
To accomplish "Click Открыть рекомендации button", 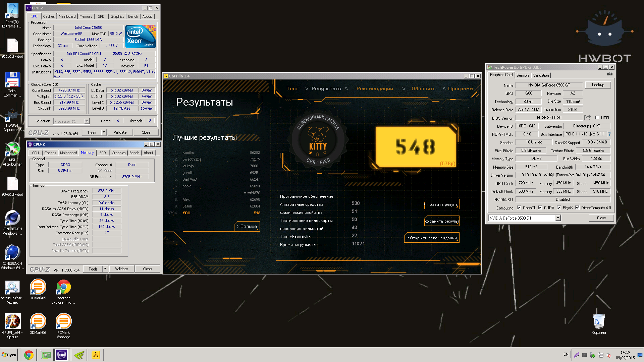I will pyautogui.click(x=432, y=238).
